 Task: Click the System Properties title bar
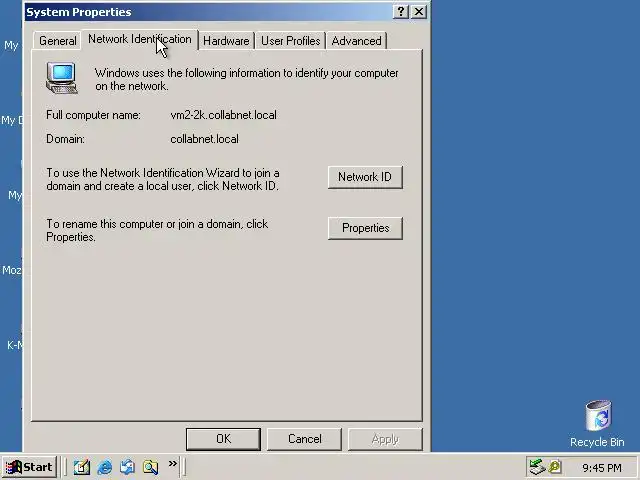208,12
